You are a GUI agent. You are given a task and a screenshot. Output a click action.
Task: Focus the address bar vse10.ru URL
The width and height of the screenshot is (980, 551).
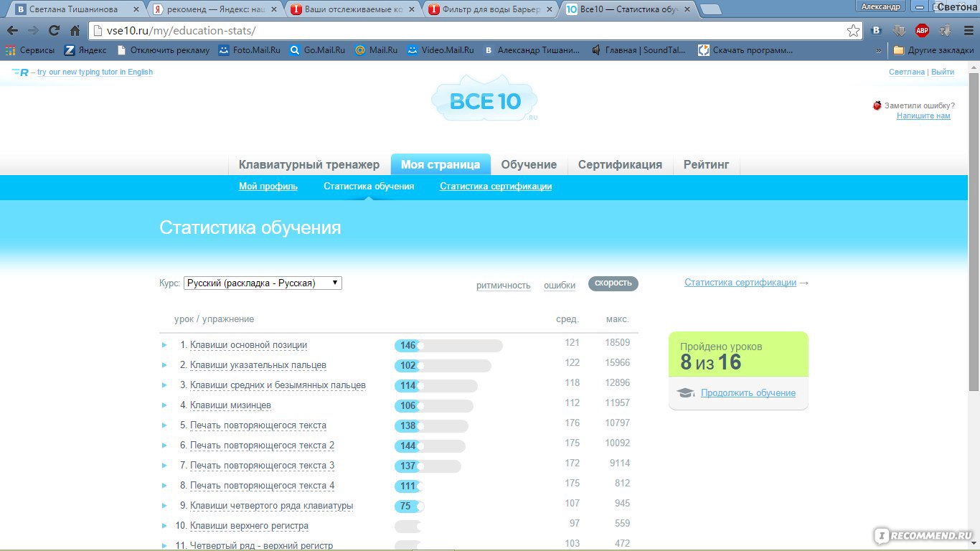[466, 31]
